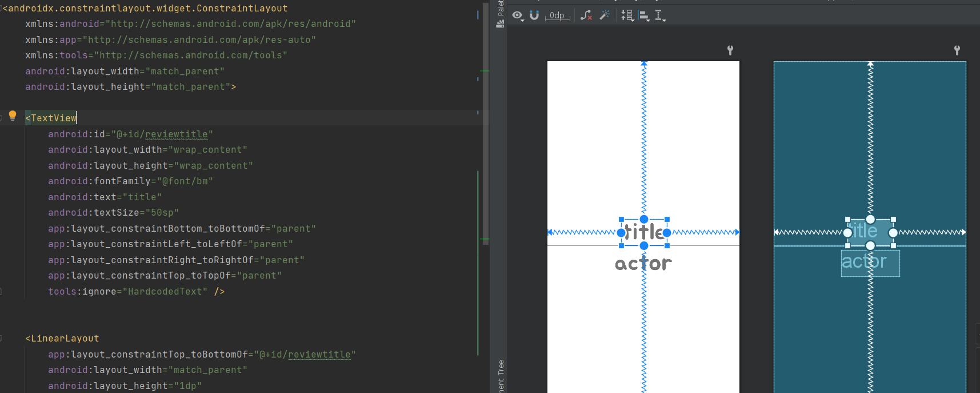Click the Clear All Constraints icon
The image size is (980, 393).
coord(586,15)
